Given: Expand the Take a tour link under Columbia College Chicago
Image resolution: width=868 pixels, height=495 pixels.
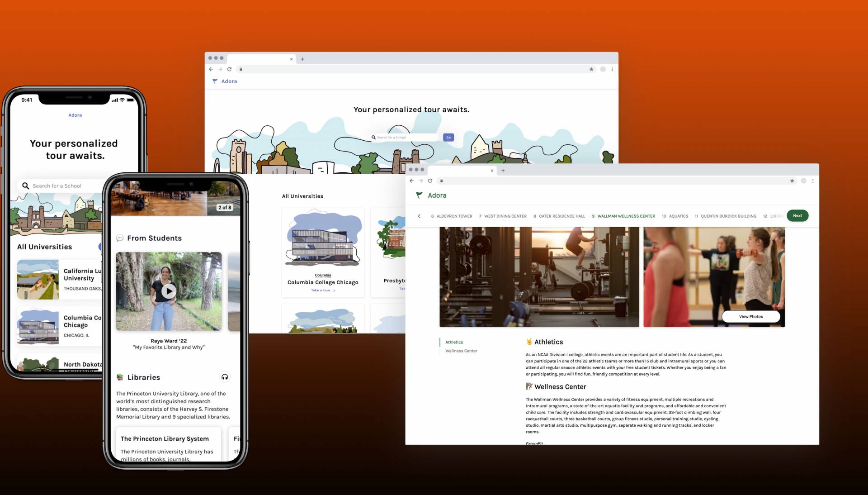Looking at the screenshot, I should tap(323, 290).
